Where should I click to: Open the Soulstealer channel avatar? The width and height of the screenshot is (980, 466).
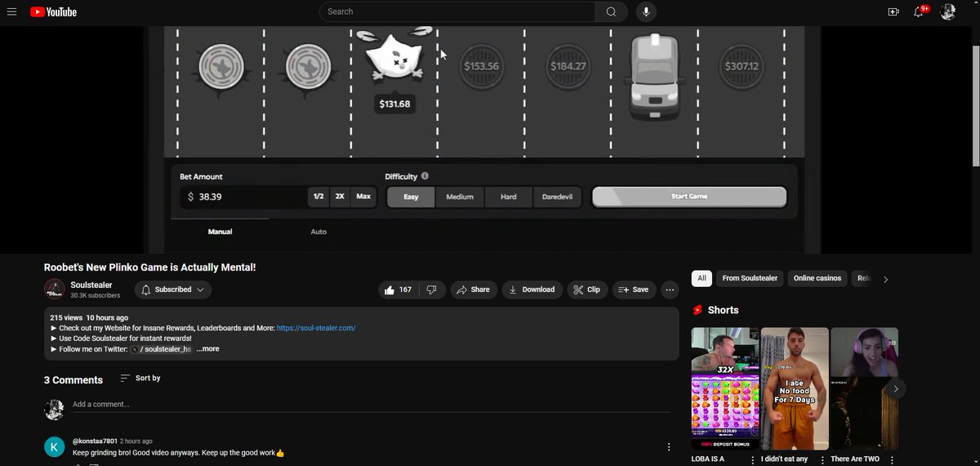[54, 289]
